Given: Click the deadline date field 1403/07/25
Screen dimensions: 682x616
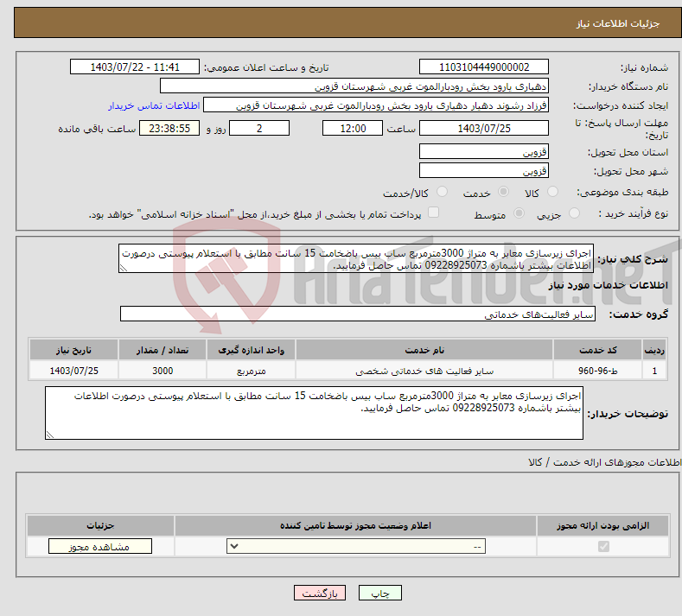Looking at the screenshot, I should click(484, 128).
